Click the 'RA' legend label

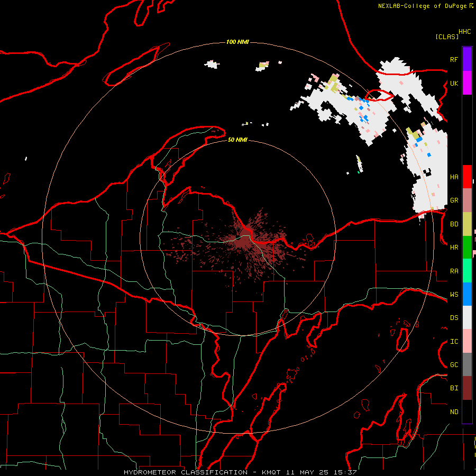point(454,271)
